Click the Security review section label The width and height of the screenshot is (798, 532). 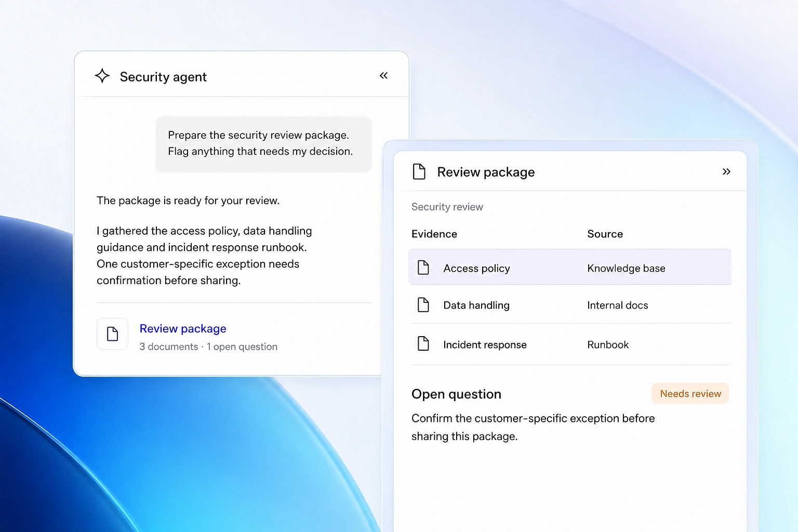447,207
